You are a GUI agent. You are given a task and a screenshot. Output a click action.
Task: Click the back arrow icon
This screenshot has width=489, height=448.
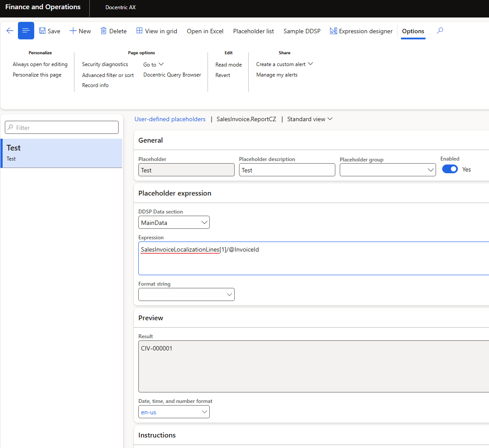tap(10, 31)
